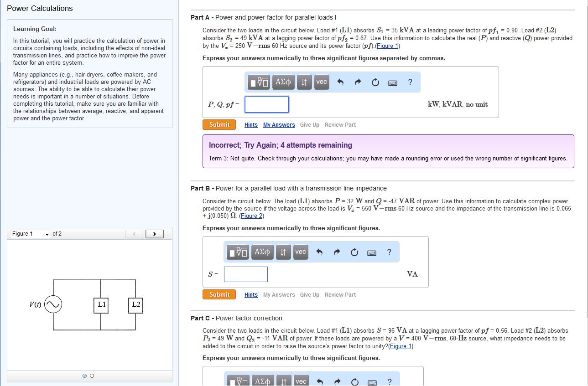Click Give Up for Part A

(x=310, y=125)
